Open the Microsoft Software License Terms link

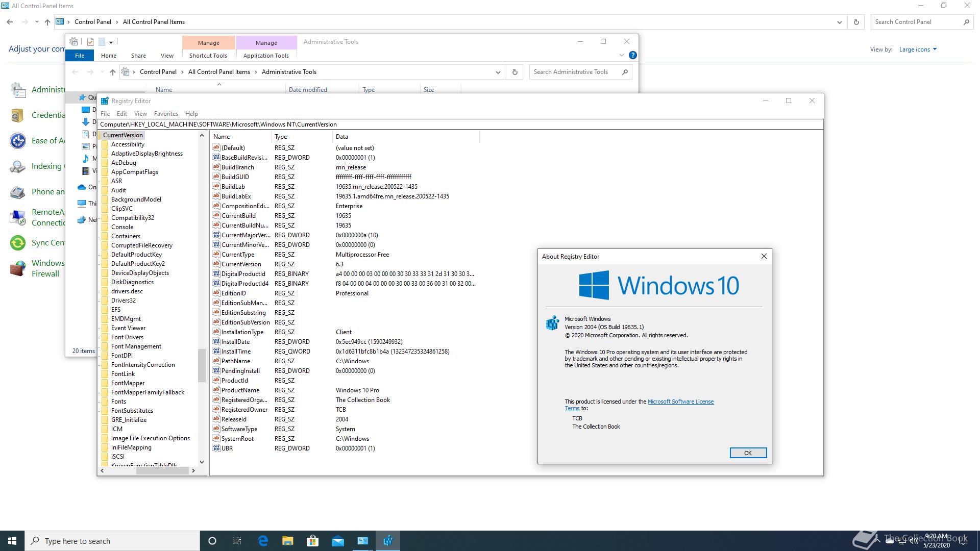[x=680, y=402]
